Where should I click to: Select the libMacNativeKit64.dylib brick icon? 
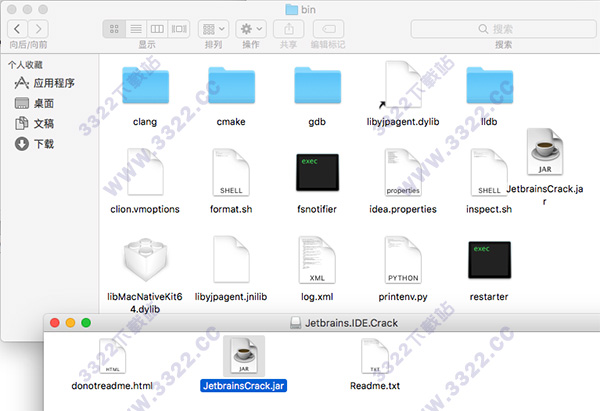click(x=145, y=259)
